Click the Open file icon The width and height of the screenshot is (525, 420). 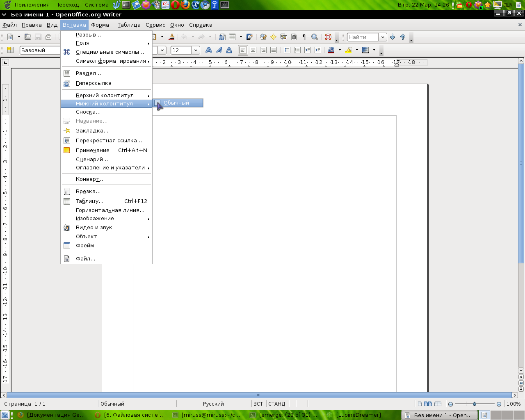(x=27, y=37)
